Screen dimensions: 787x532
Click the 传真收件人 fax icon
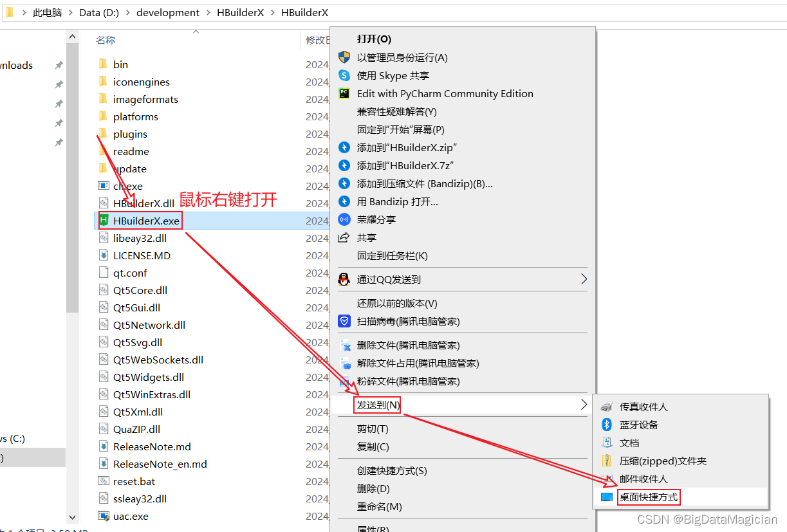point(606,407)
